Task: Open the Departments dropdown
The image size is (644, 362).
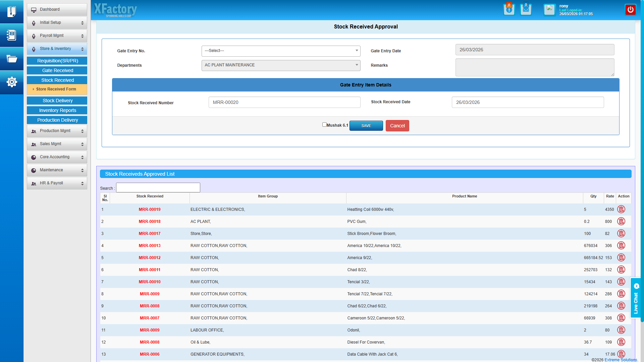Action: pyautogui.click(x=281, y=65)
